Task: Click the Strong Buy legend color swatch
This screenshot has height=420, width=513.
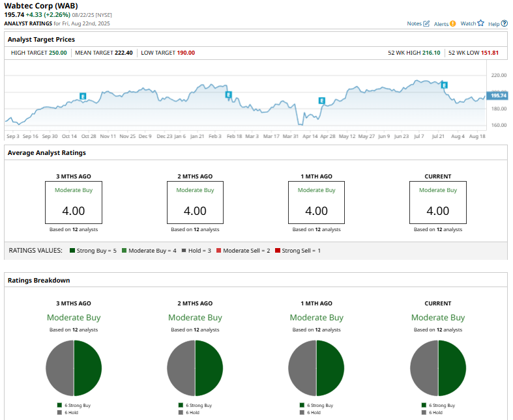Action: (72, 250)
